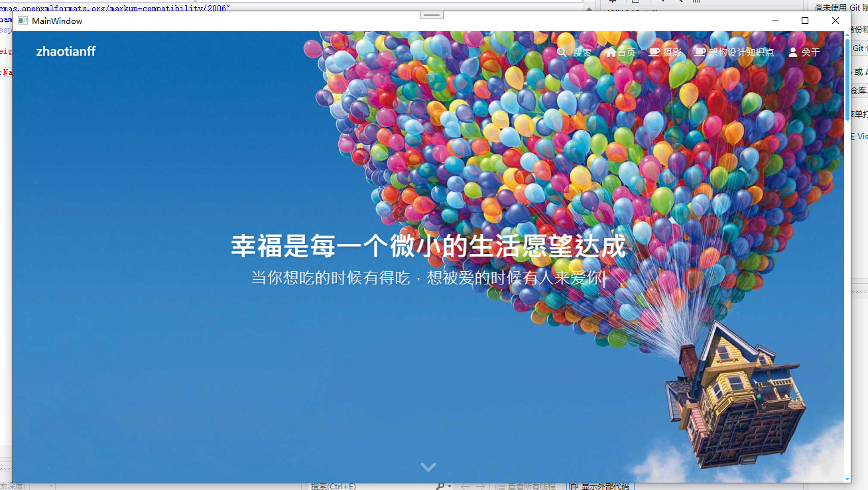Viewport: 868px width, 490px height.
Task: Click the down chevron at page bottom
Action: (x=428, y=467)
